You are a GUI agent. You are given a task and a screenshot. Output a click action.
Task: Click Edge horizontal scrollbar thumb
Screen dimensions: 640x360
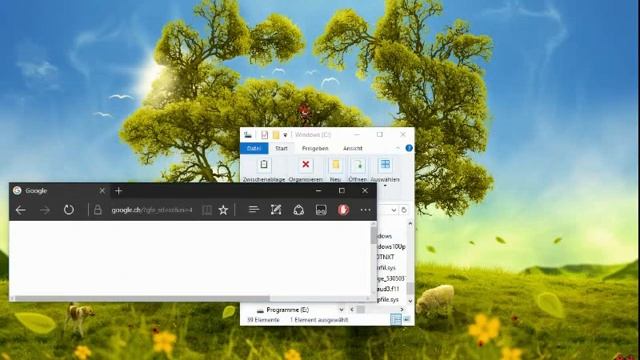[142, 299]
